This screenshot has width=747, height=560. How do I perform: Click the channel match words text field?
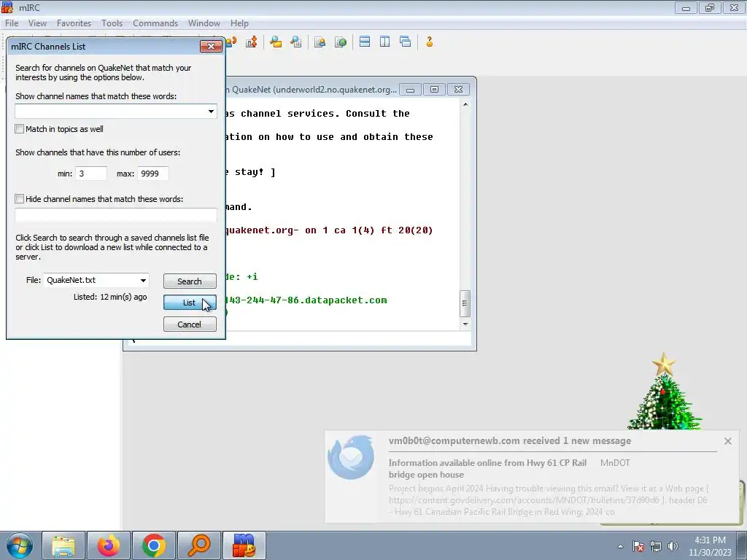[116, 112]
